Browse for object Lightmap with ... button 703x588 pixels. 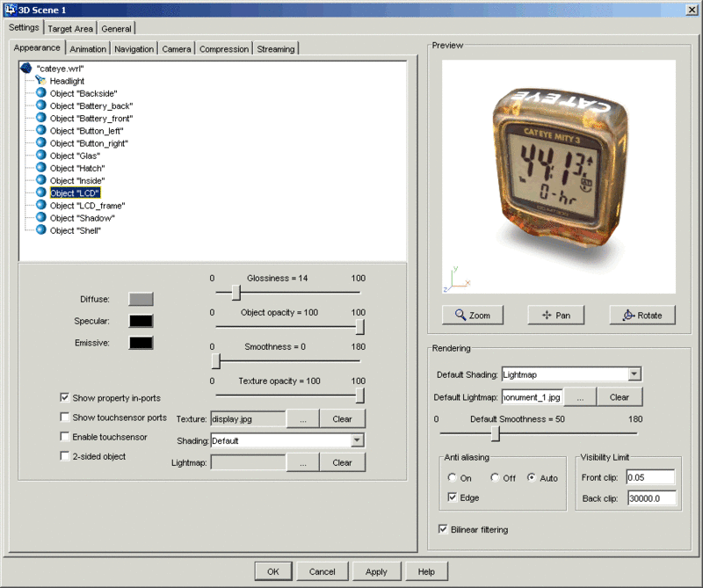(303, 462)
